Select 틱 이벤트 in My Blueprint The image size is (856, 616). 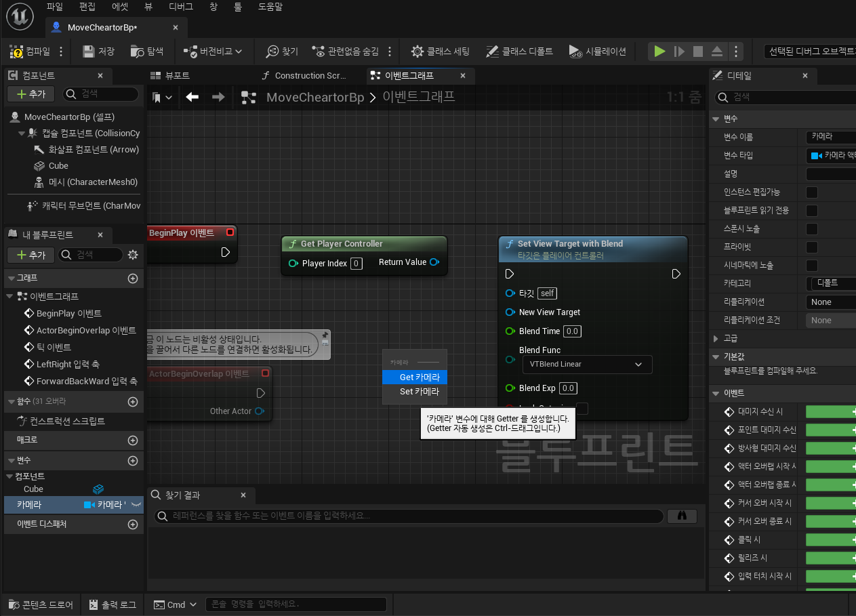click(x=54, y=347)
